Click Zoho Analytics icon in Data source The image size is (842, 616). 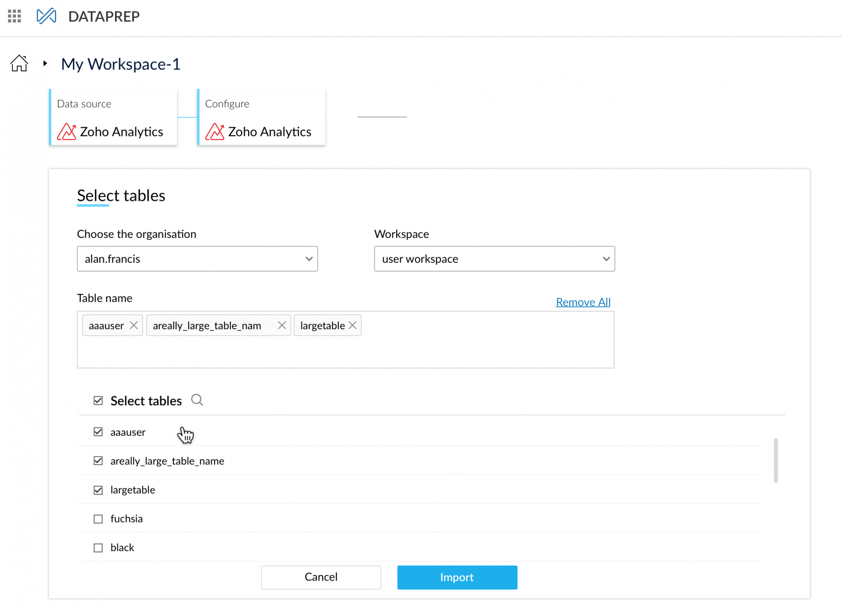pos(67,132)
